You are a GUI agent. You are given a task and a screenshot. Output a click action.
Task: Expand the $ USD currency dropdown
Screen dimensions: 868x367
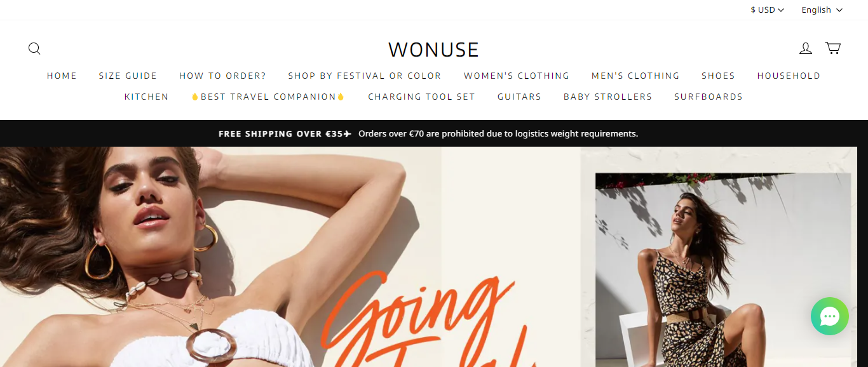[x=767, y=10]
